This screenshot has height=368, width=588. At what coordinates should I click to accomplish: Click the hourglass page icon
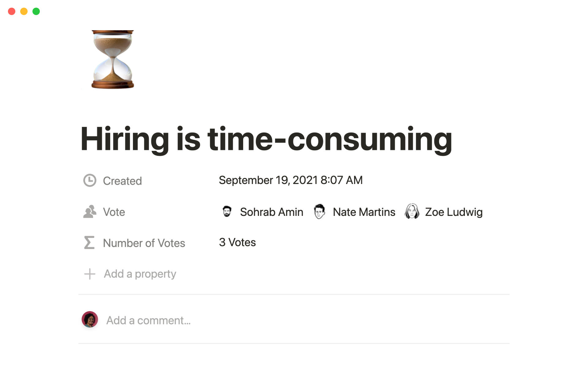pyautogui.click(x=113, y=59)
